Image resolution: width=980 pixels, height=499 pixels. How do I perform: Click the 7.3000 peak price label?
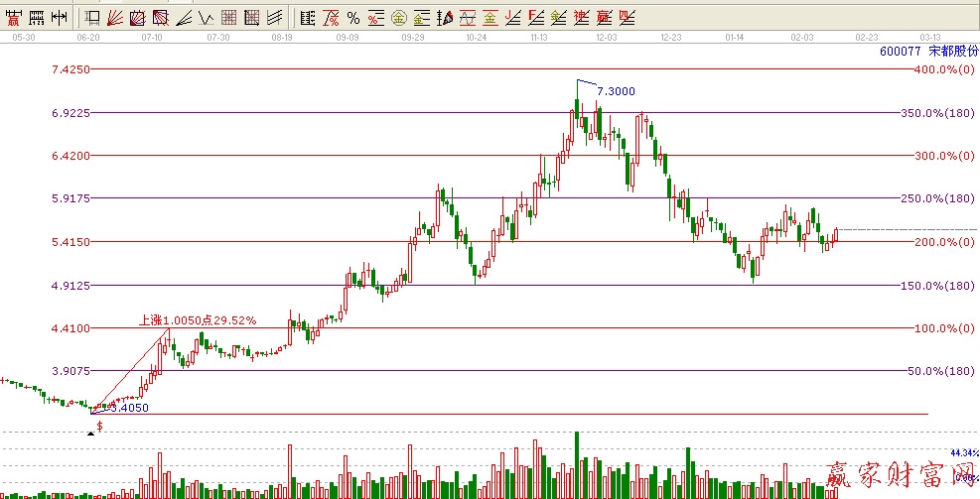point(616,91)
